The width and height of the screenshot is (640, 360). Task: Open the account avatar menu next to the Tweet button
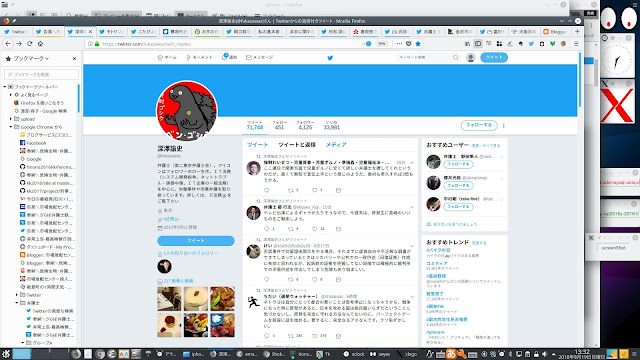(x=471, y=58)
